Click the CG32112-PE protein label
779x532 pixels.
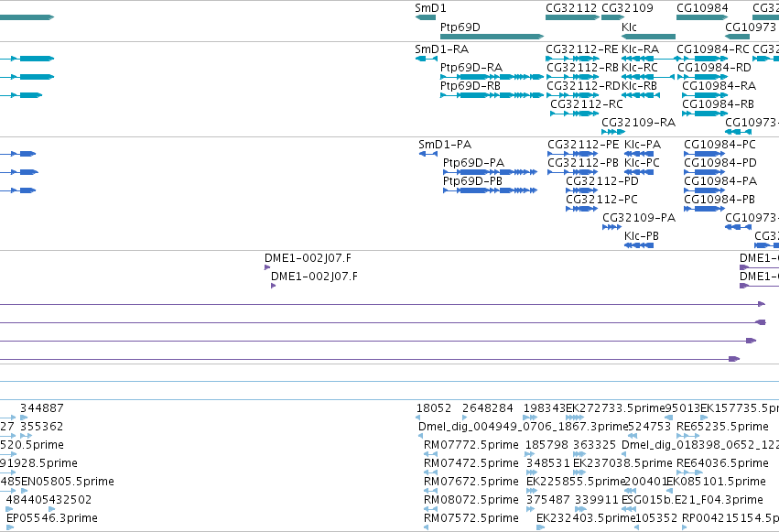(x=583, y=145)
